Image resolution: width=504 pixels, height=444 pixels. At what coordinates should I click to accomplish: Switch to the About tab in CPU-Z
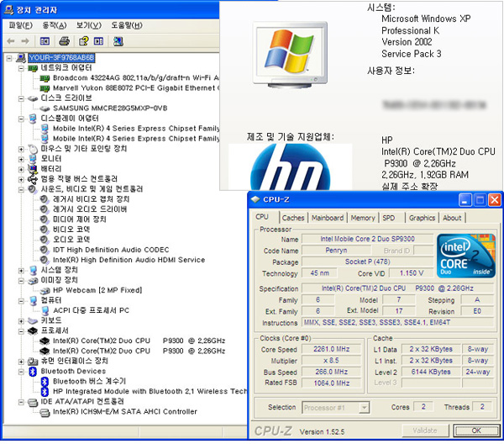[452, 218]
